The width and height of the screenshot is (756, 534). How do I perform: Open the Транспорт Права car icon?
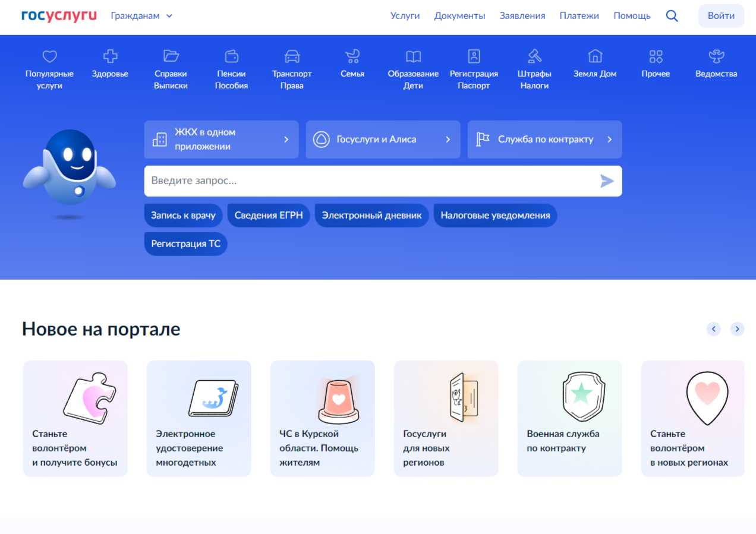[292, 56]
